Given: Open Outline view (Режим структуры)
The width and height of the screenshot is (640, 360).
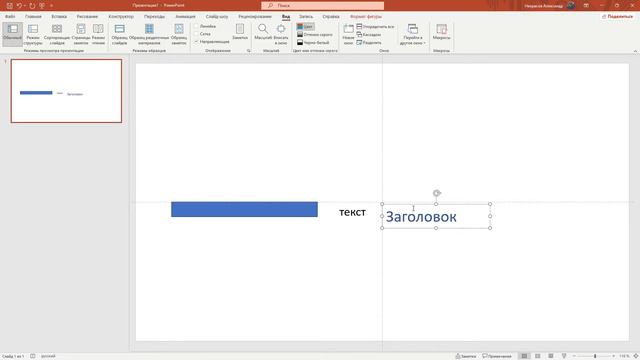Looking at the screenshot, I should (x=33, y=34).
